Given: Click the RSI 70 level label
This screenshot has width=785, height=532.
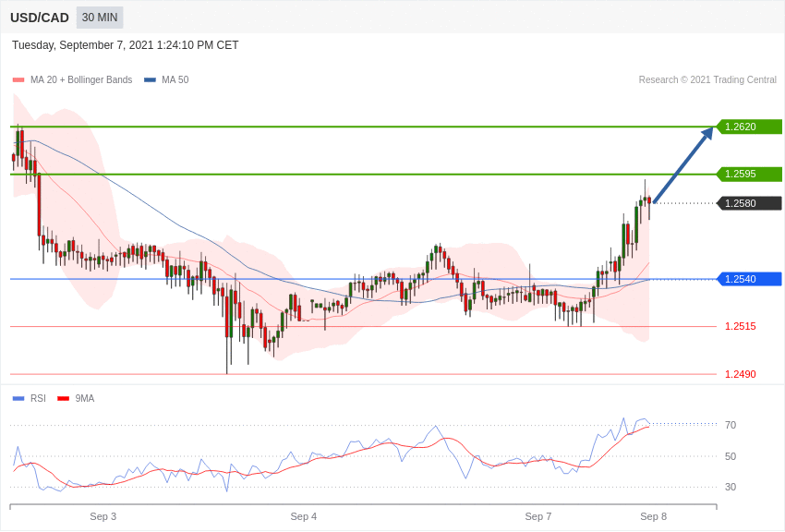Looking at the screenshot, I should click(x=731, y=425).
